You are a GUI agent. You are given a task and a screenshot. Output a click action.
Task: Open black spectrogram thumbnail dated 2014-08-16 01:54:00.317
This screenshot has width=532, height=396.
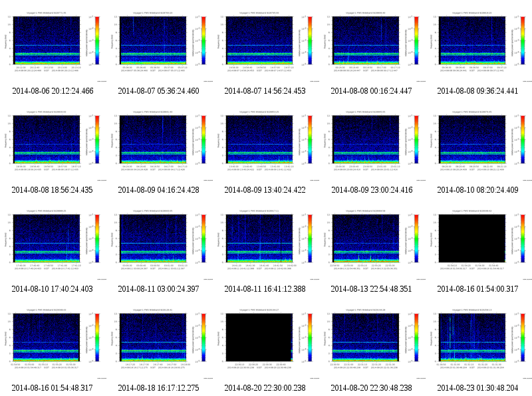coord(479,241)
